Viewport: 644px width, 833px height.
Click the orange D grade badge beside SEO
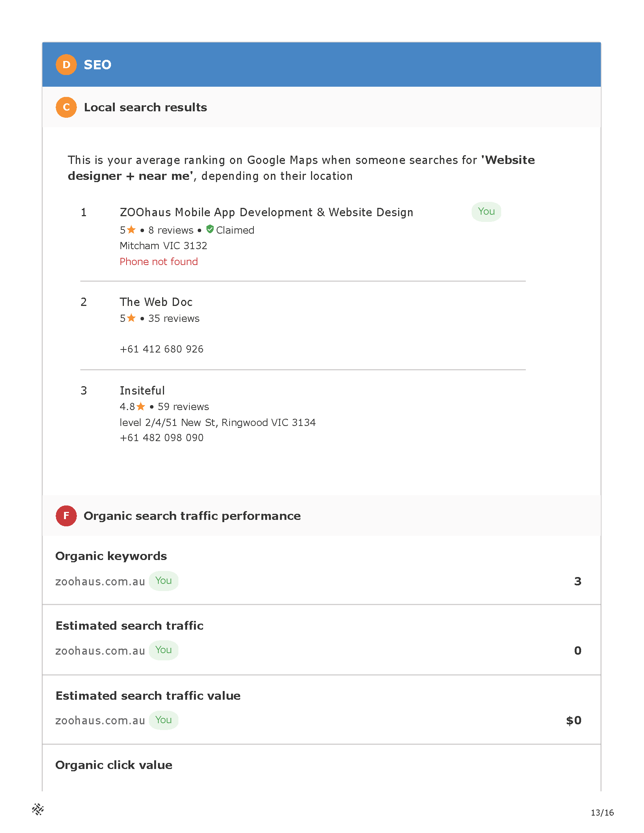point(66,64)
